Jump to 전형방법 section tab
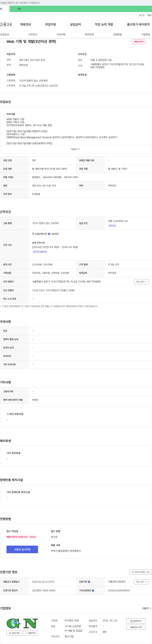Image resolution: width=152 pixels, height=644 pixels. (x=117, y=34)
